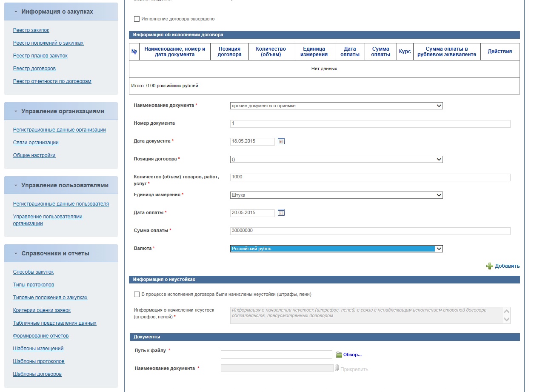Check the Исполнение договора завершено checkbox
Screen dimensions: 534x392
pos(137,19)
